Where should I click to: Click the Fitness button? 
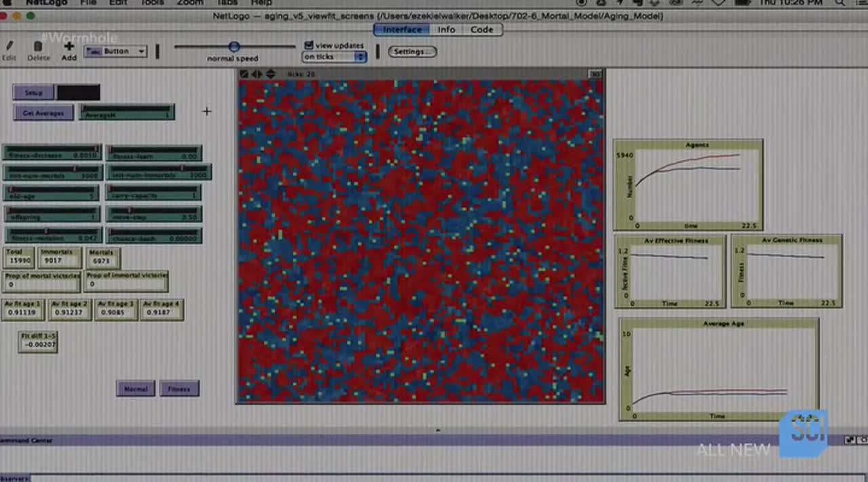(x=179, y=389)
